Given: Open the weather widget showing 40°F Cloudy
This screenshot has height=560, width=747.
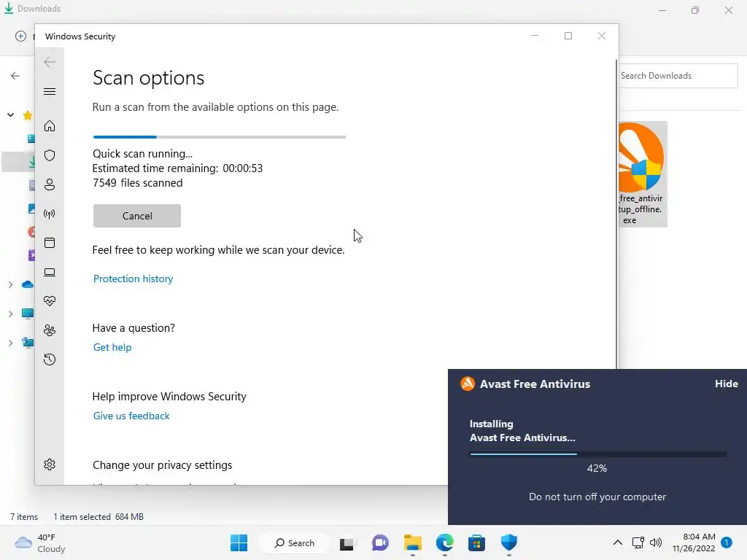Looking at the screenshot, I should (x=39, y=542).
